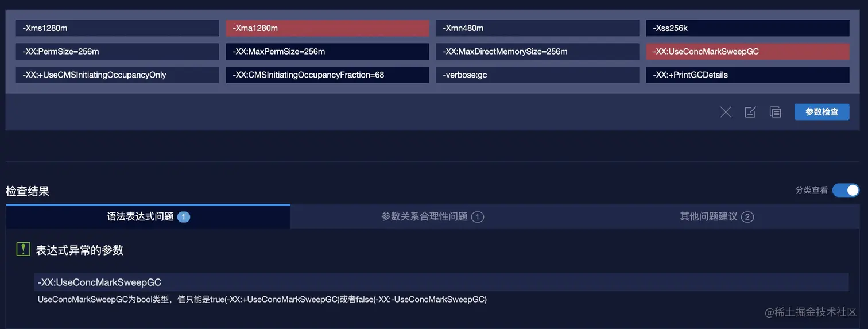This screenshot has width=868, height=329.
Task: Select the -XX:+UseCMSInitiatingOccupancyOnly parameter
Action: pyautogui.click(x=118, y=75)
